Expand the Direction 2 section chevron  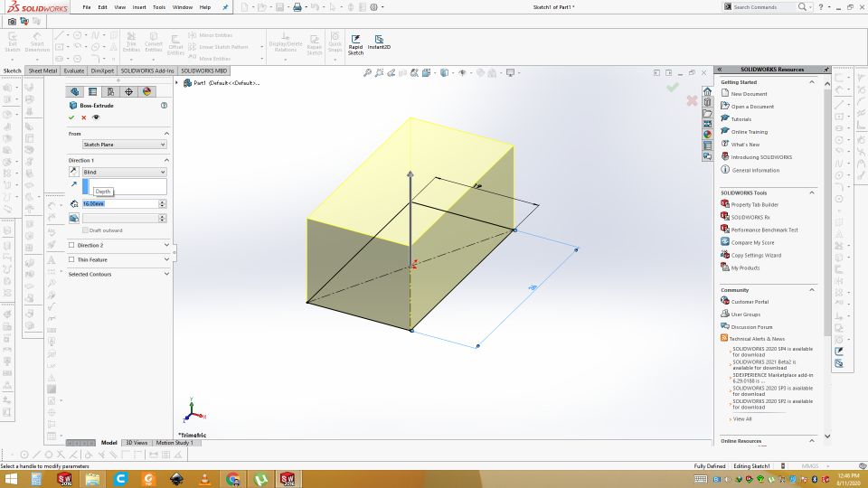[x=166, y=245]
